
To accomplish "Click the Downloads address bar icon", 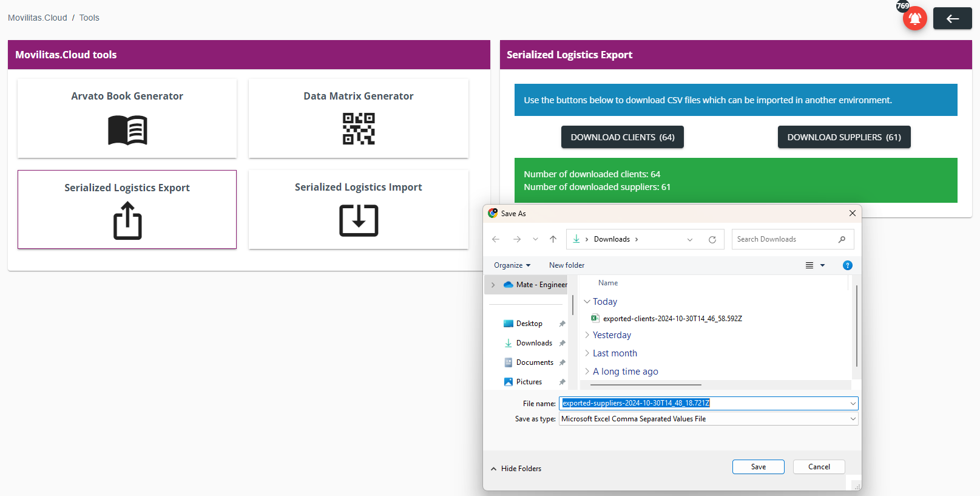I will 576,239.
